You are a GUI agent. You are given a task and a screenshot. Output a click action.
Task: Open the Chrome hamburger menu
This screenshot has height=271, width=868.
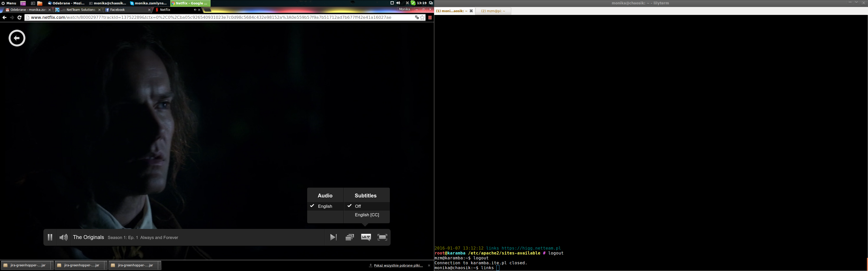point(430,18)
